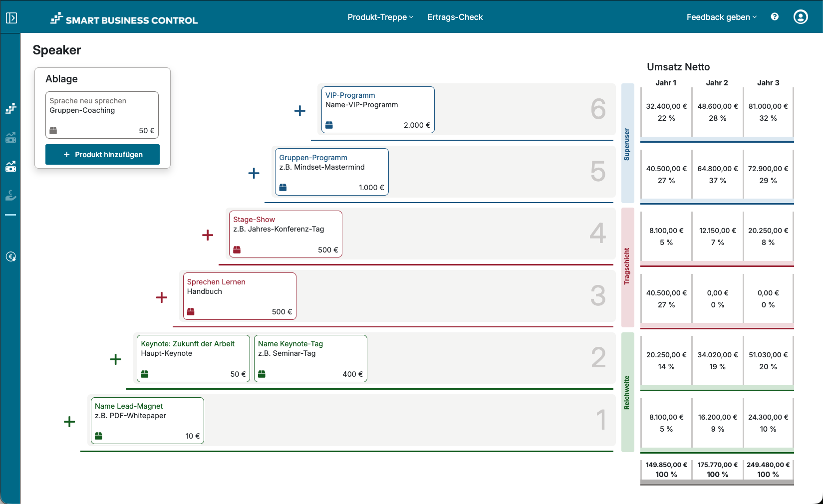The height and width of the screenshot is (504, 823).
Task: Expand stage 5 with the plus sign
Action: point(254,173)
